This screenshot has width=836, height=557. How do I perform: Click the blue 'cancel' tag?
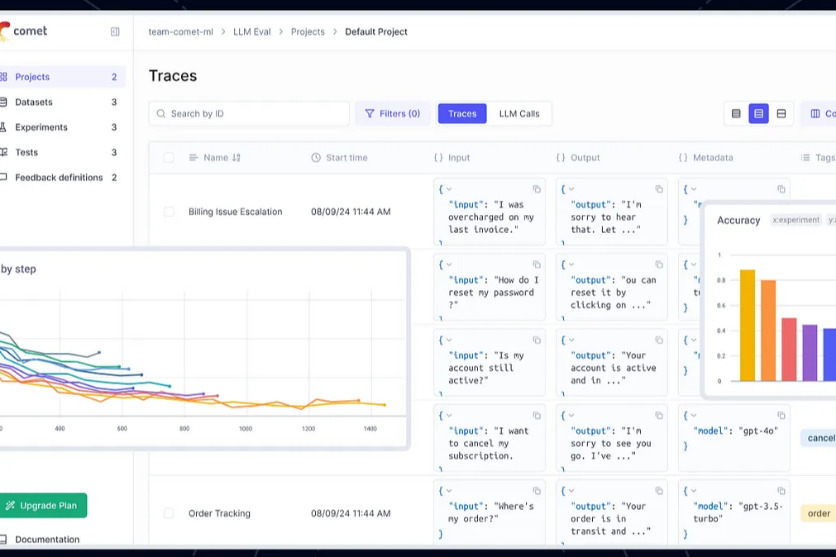click(818, 438)
